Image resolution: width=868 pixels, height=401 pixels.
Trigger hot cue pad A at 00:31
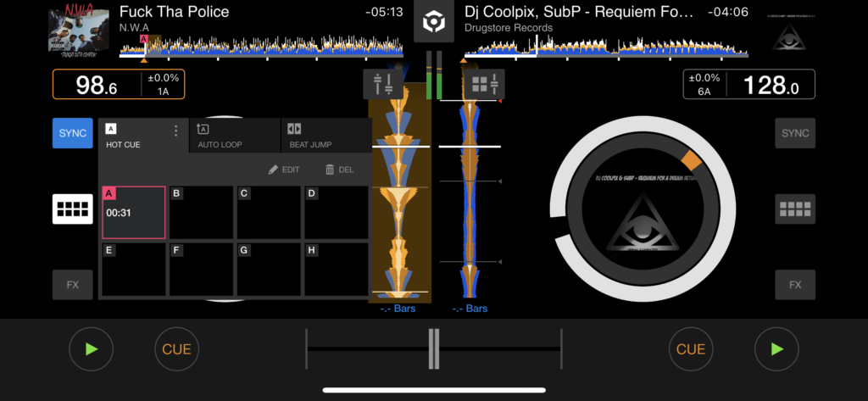click(133, 213)
